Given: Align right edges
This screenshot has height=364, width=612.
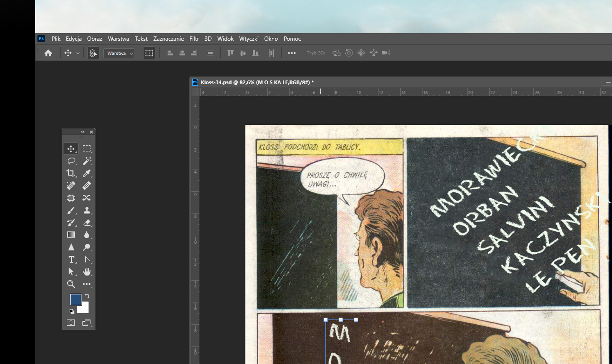Looking at the screenshot, I should tap(194, 53).
